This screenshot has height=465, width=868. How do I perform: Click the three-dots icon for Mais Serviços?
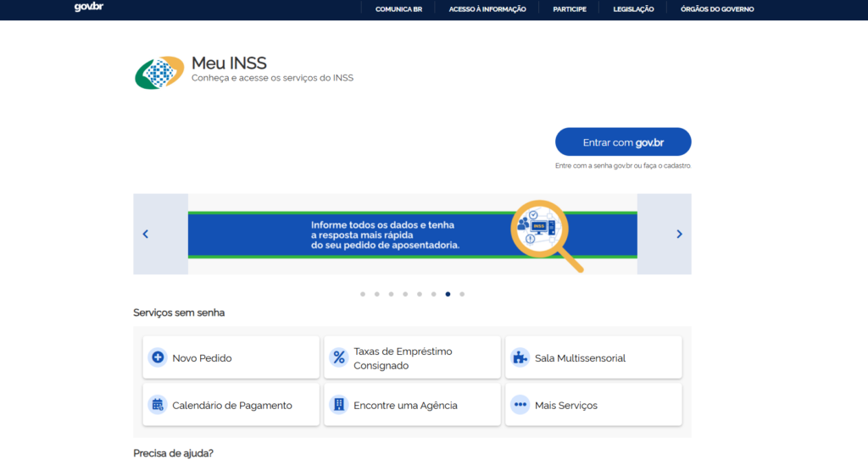(x=520, y=405)
